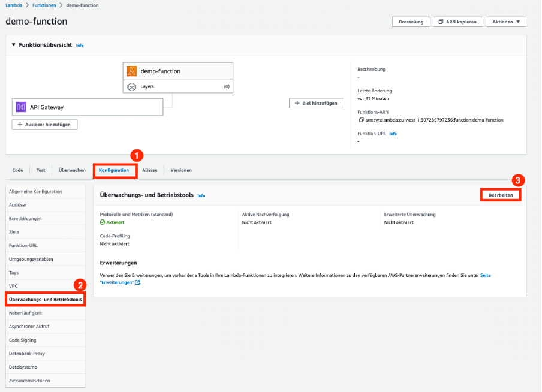The height and width of the screenshot is (392, 542).
Task: Open Info link next to Funktion-URL
Action: pos(393,134)
